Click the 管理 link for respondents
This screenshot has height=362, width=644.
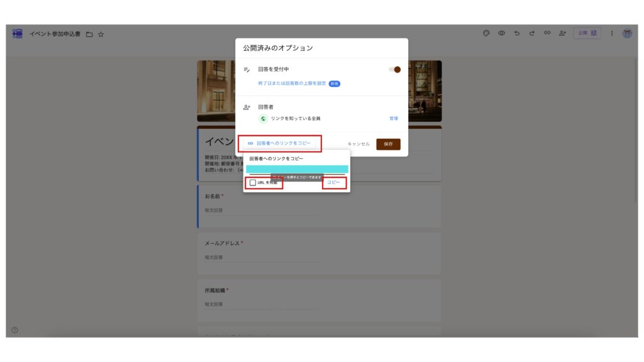[394, 118]
